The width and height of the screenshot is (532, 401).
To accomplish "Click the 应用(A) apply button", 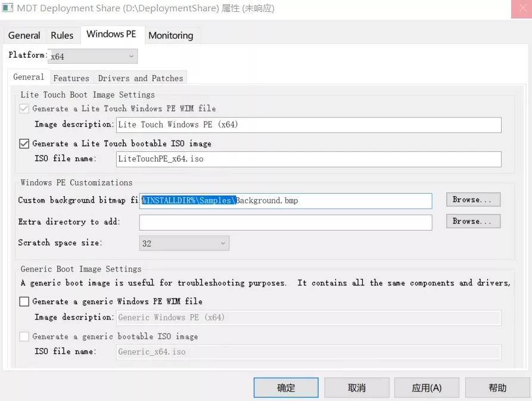I will coord(427,388).
